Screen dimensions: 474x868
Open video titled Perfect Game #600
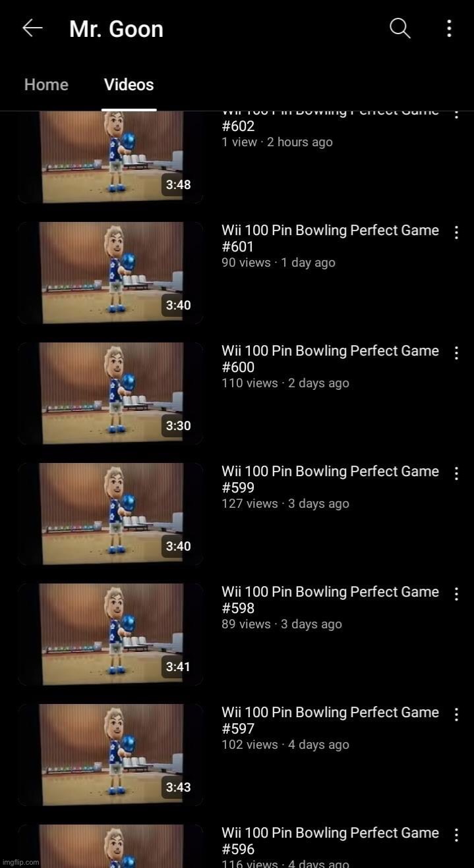(330, 359)
